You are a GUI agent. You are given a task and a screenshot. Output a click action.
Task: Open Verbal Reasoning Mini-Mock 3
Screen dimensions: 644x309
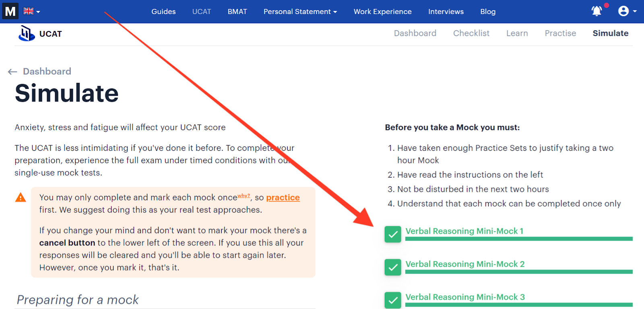point(465,297)
